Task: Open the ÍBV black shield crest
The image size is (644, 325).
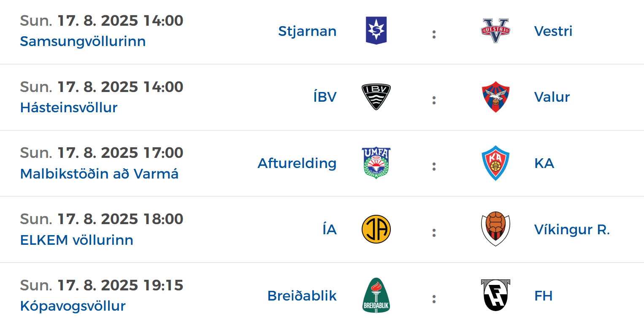Action: click(376, 97)
